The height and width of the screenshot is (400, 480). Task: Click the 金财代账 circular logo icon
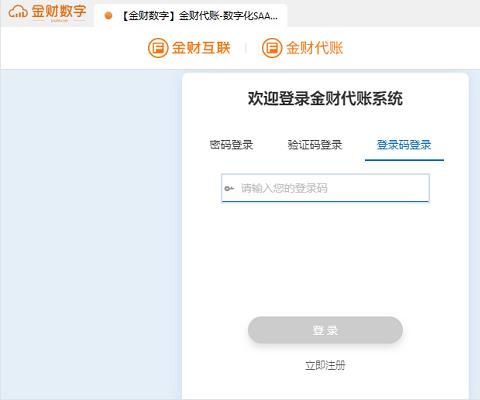(x=272, y=48)
